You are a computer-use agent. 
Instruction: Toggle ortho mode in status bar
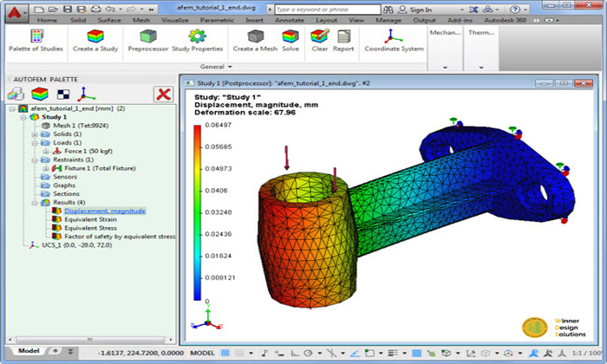(295, 353)
